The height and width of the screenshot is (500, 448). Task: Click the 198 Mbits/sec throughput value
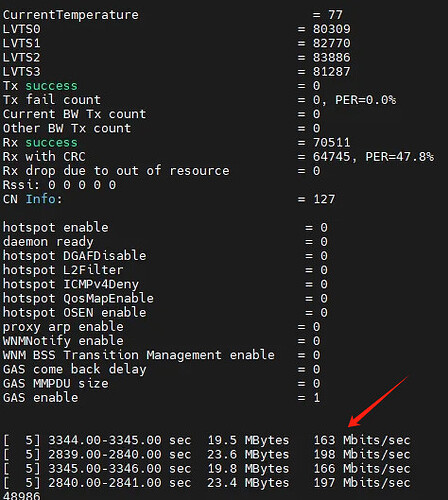coord(362,454)
